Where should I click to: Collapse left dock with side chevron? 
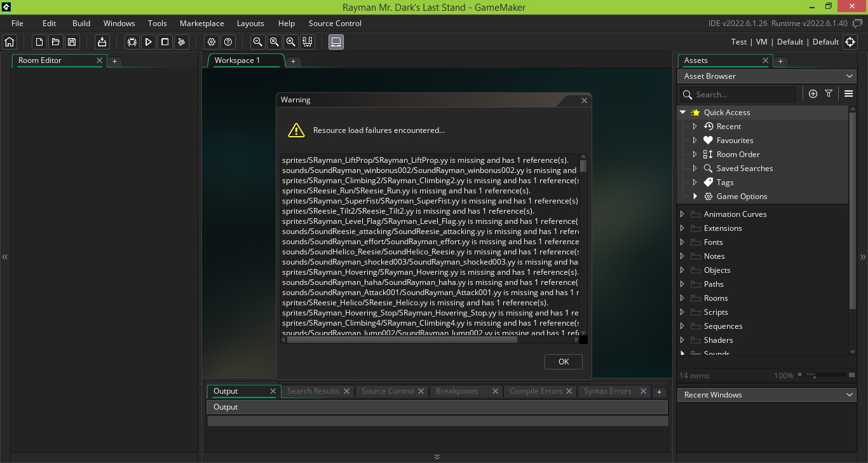coord(5,258)
